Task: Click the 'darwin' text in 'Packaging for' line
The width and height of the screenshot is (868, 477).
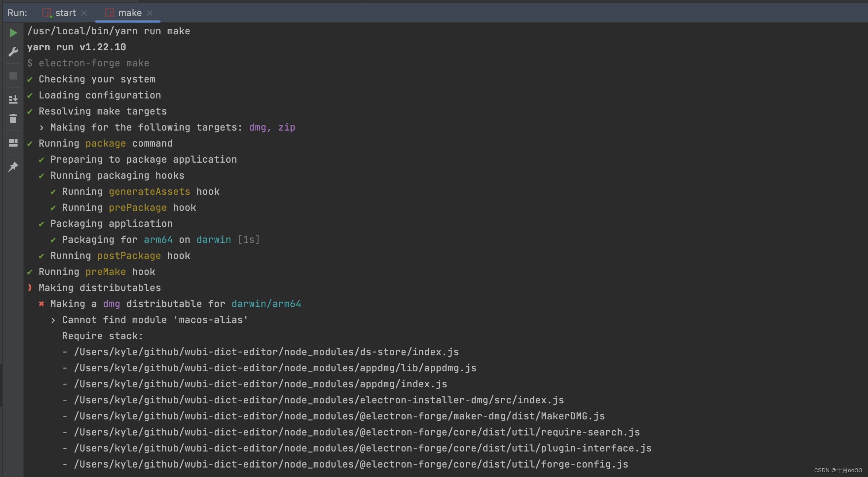Action: coord(214,240)
